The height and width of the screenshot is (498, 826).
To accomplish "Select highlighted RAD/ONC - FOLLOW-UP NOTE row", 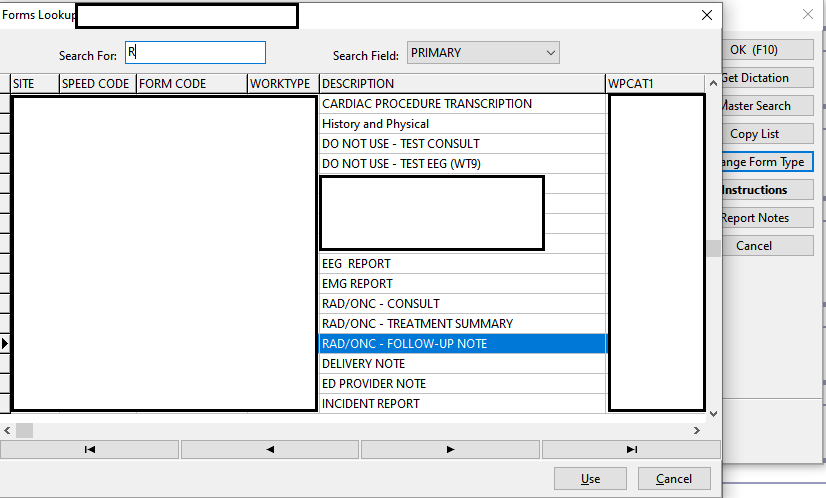I will [463, 344].
